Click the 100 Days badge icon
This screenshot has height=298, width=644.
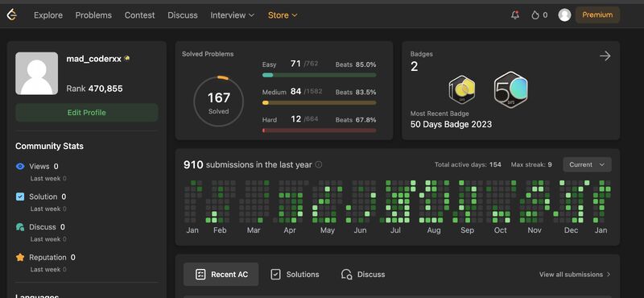pos(462,90)
